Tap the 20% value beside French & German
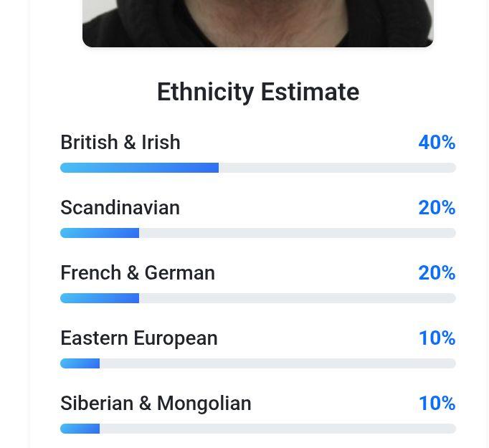Image resolution: width=489 pixels, height=448 pixels. click(437, 273)
